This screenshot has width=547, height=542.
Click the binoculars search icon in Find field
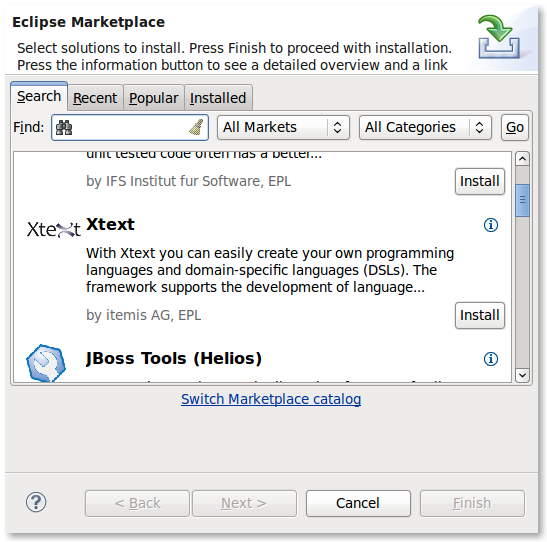click(x=64, y=127)
